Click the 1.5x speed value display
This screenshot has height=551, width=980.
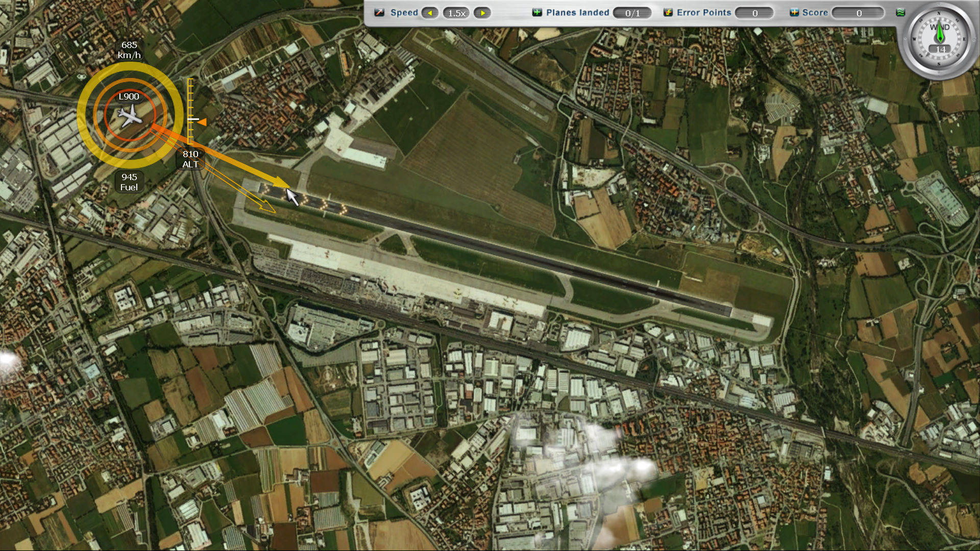pyautogui.click(x=456, y=13)
